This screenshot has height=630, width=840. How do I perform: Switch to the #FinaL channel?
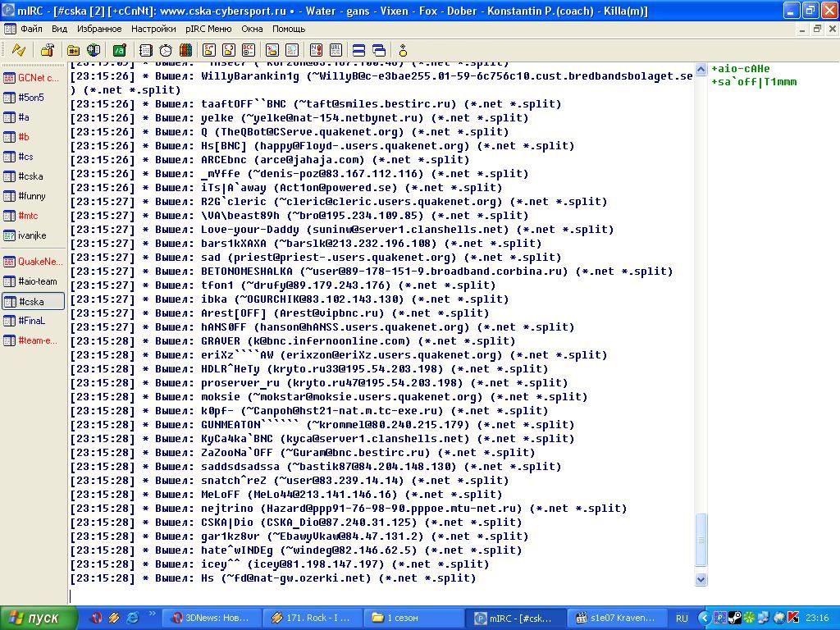click(x=33, y=321)
